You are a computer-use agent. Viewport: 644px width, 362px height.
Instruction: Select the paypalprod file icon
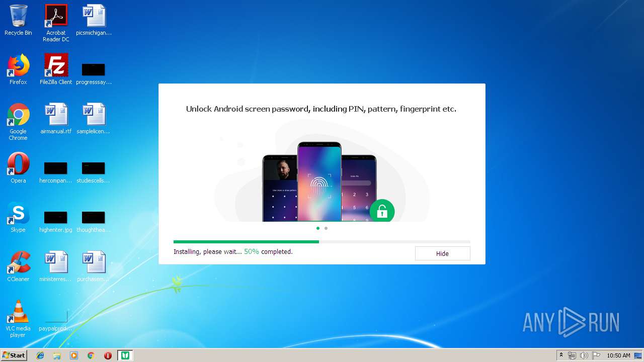point(56,320)
